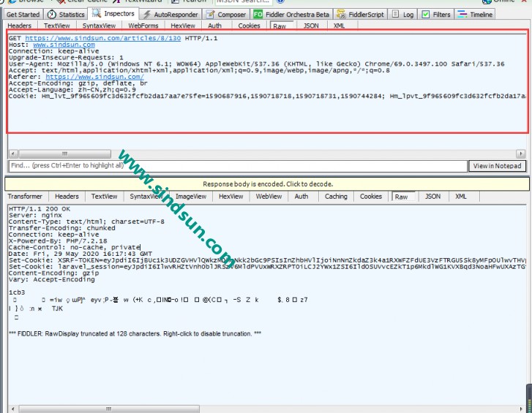Viewport: 532px width, 413px height.
Task: Select response WebView tab
Action: [x=269, y=197]
